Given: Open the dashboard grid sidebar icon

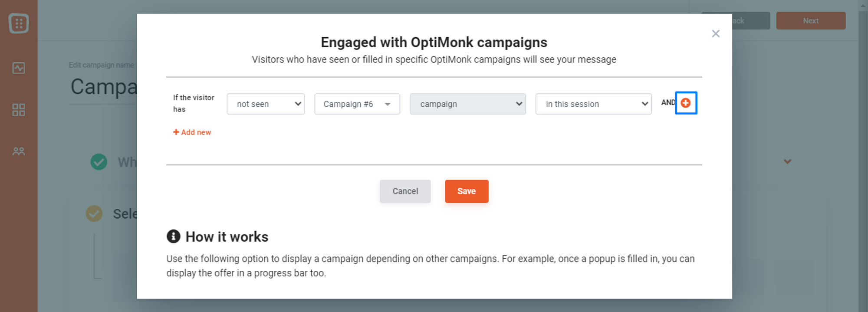Looking at the screenshot, I should click(x=19, y=110).
